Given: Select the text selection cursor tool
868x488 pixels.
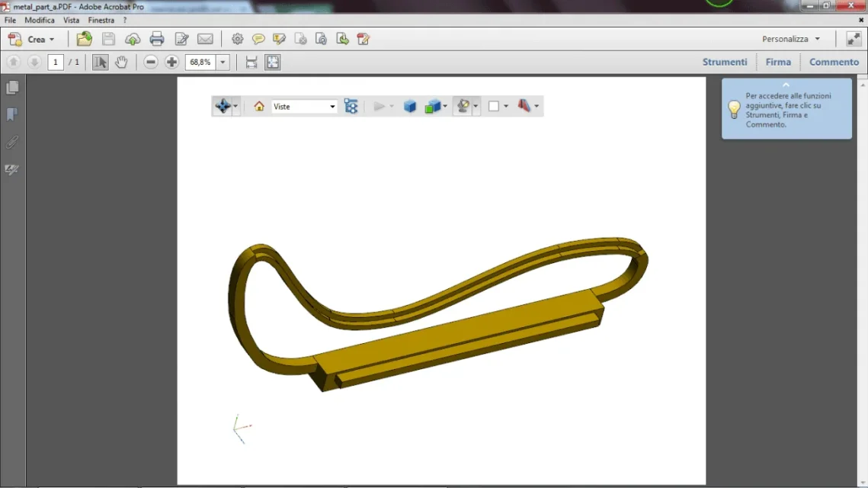Looking at the screenshot, I should (x=100, y=62).
